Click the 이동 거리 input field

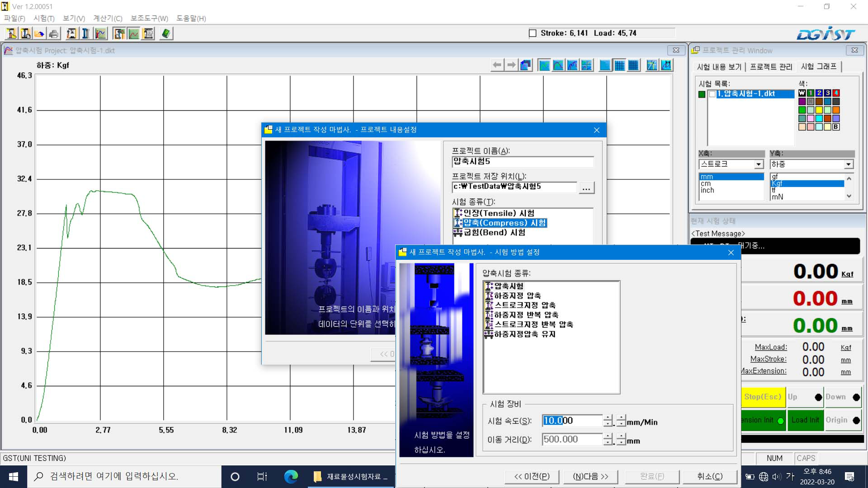click(572, 439)
